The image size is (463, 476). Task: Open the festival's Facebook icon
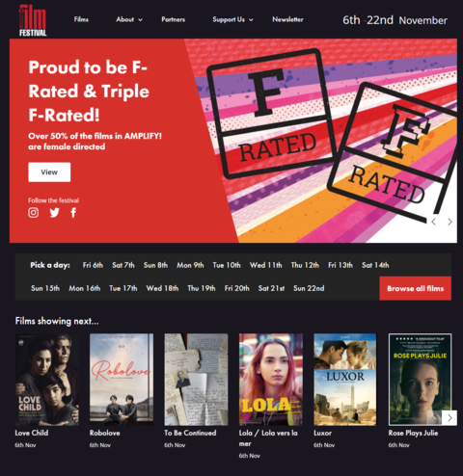tap(73, 213)
